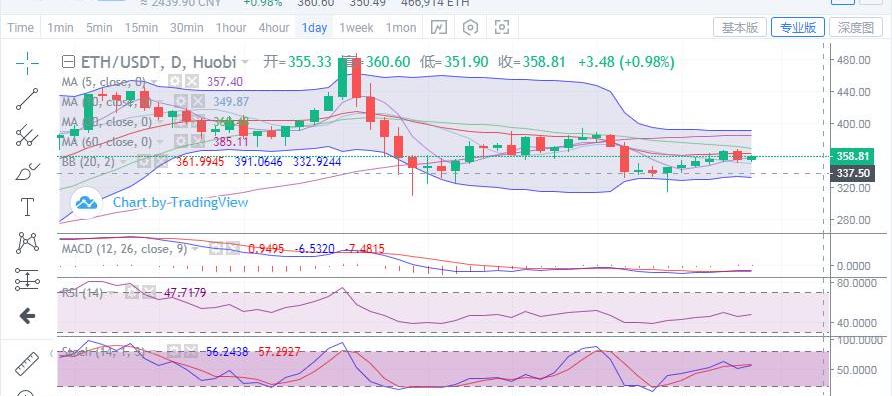Open the Huobi symbol dropdown arrow
892x396 pixels.
pyautogui.click(x=245, y=61)
